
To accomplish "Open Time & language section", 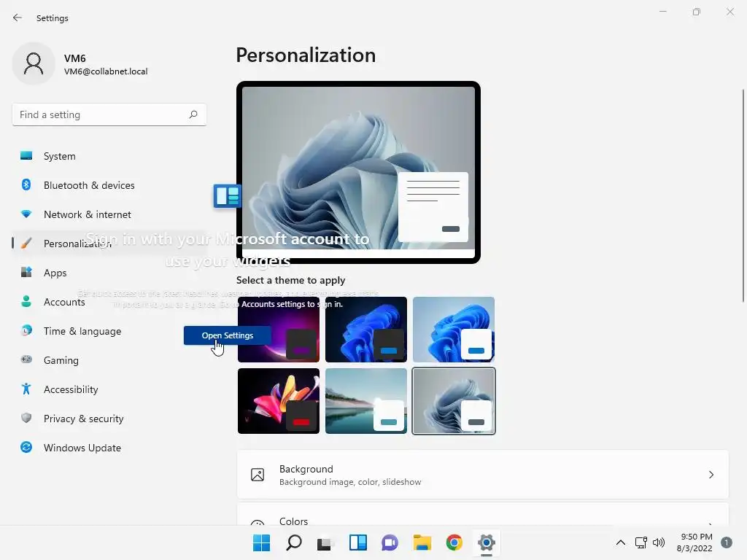I will 109,330.
